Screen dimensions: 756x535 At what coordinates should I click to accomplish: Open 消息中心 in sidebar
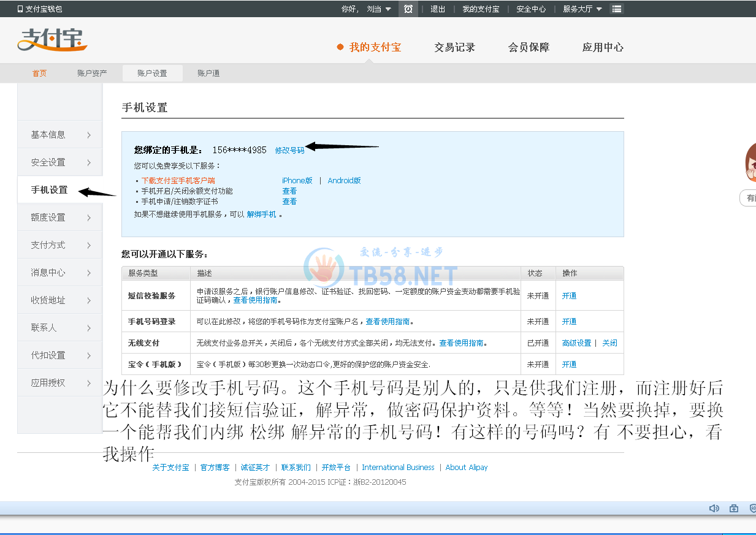[60, 273]
